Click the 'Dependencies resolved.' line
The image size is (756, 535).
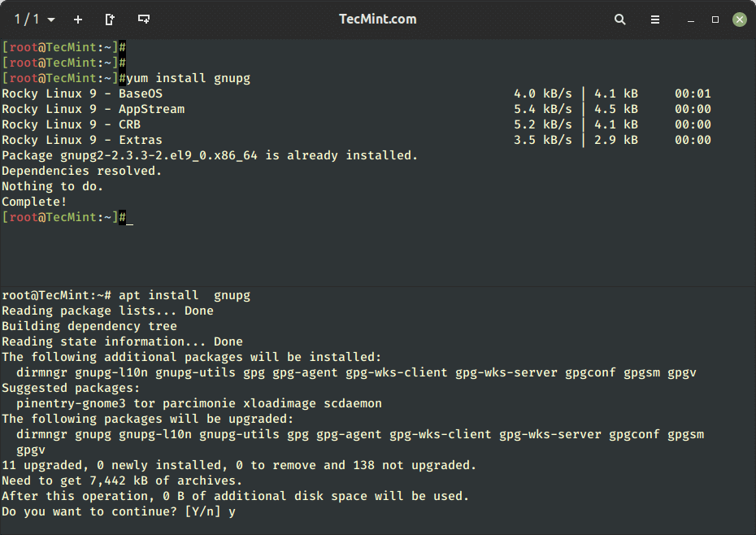82,171
